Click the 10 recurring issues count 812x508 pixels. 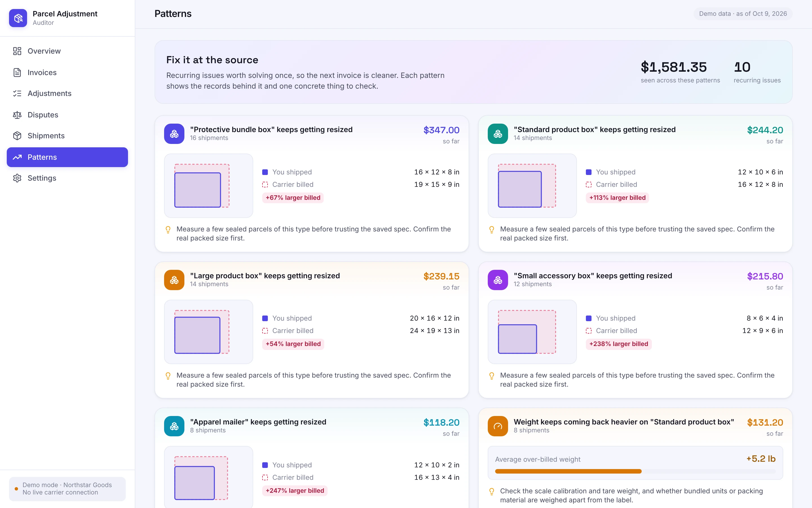[x=742, y=67]
